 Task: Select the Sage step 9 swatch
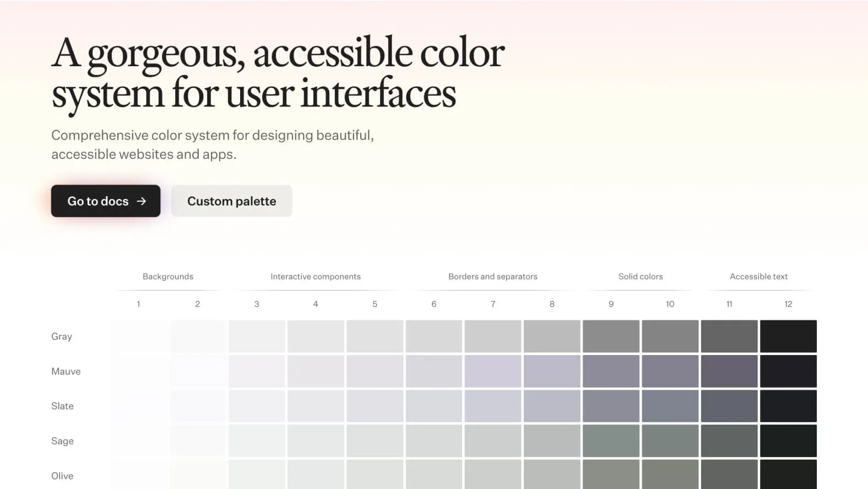611,441
